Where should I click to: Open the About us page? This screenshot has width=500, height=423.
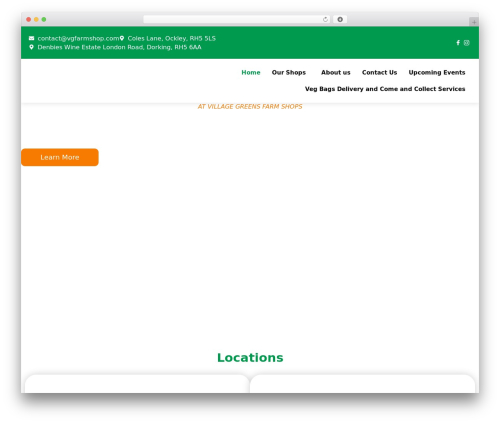click(x=336, y=72)
